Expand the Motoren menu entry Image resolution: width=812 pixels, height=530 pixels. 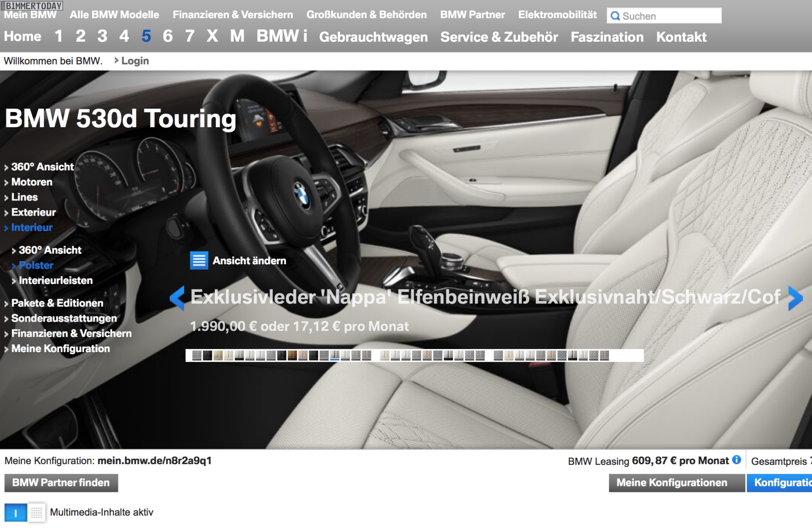pyautogui.click(x=32, y=182)
